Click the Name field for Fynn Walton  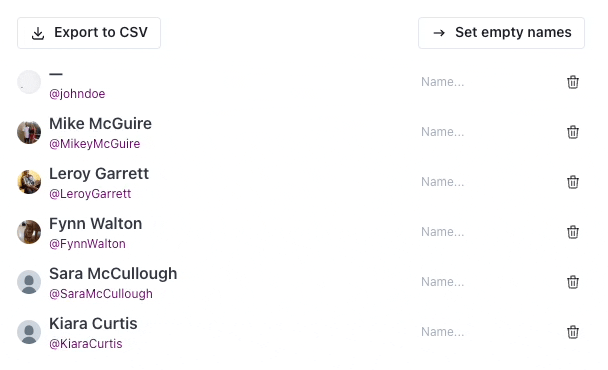click(x=487, y=232)
